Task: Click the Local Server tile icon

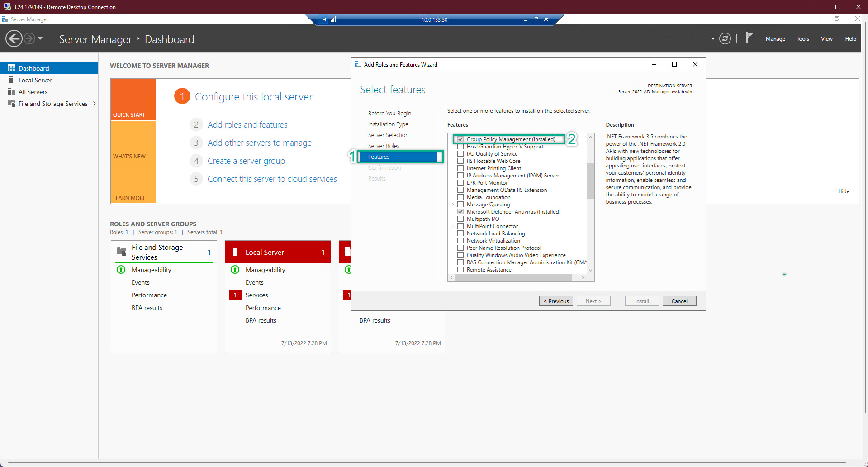Action: [235, 252]
